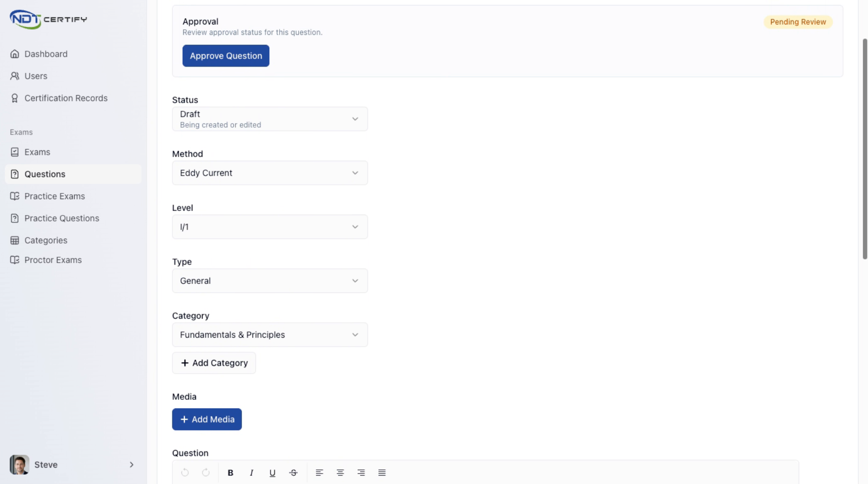Toggle strikethrough formatting in question editor

(294, 473)
